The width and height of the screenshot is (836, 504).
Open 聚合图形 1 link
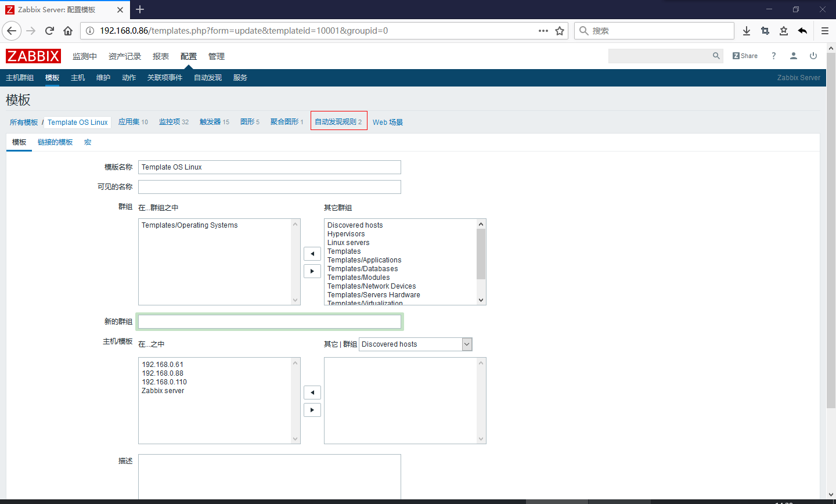[287, 122]
